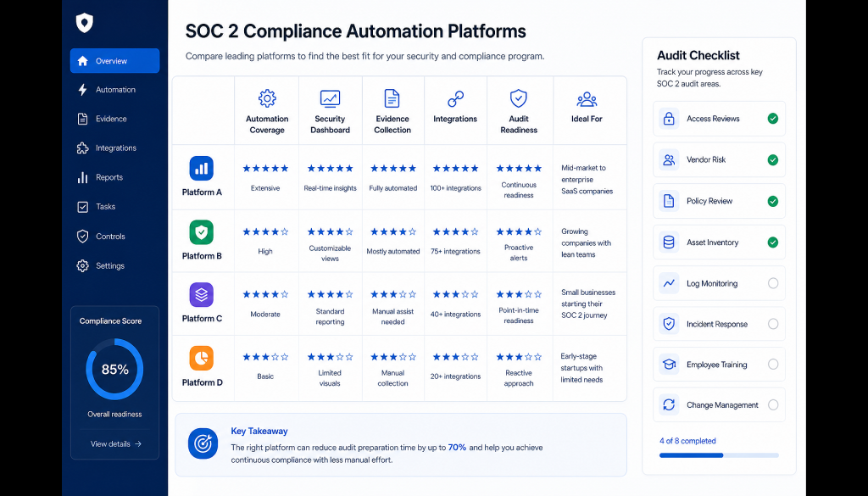Screen dimensions: 868x496
Task: Select the Platform D orange pie icon
Action: click(x=202, y=358)
